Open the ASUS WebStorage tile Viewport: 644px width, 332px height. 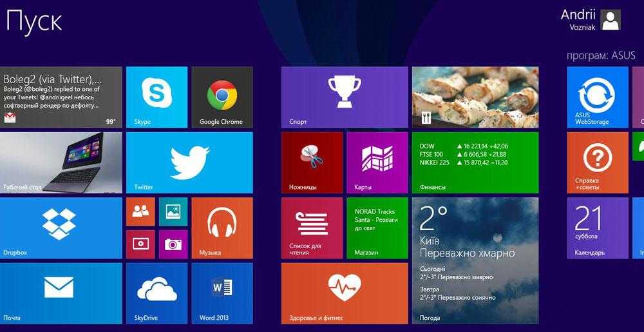[597, 97]
